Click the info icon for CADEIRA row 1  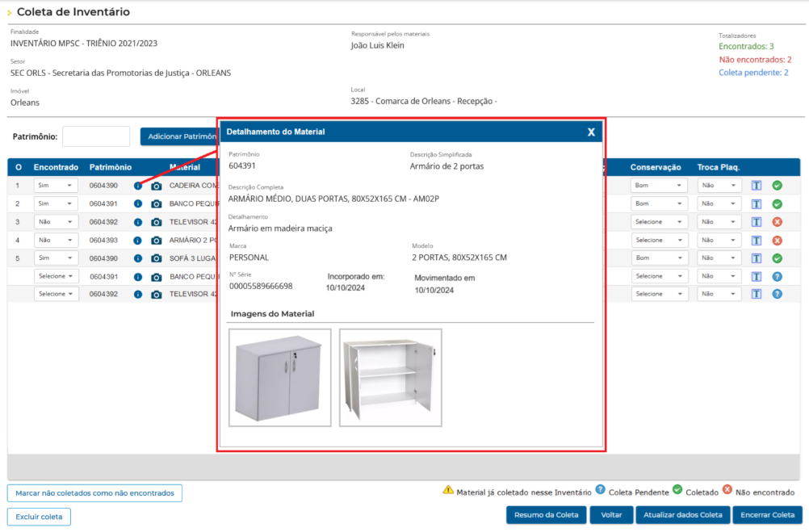(x=138, y=186)
